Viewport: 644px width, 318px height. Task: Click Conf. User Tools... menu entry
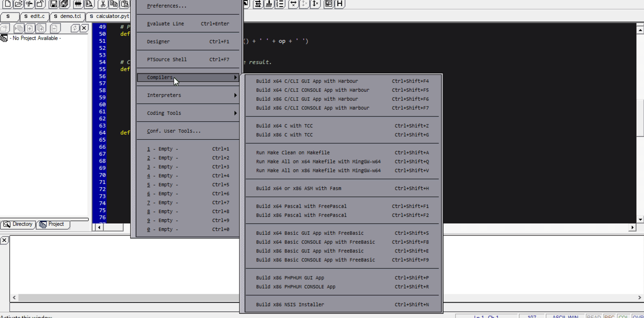coord(173,131)
